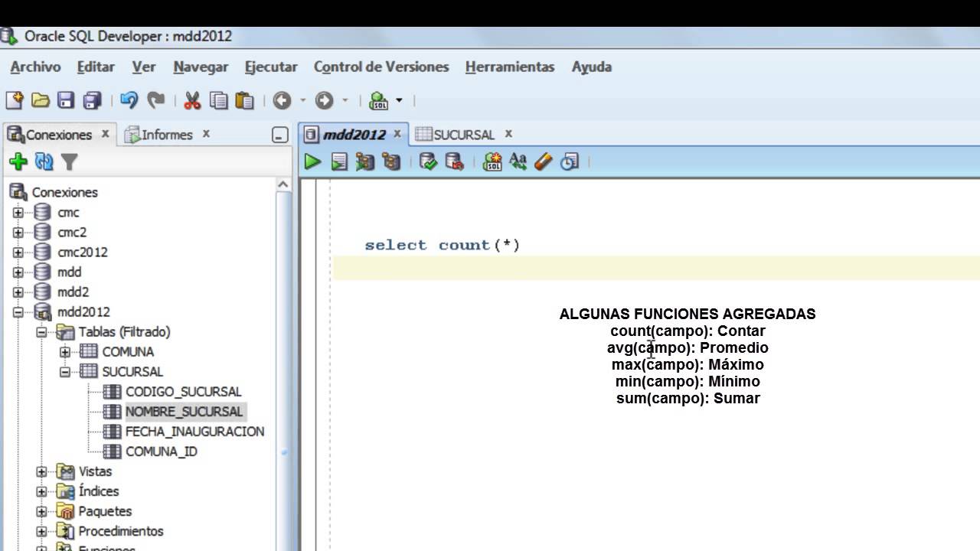Run script icon in worksheet toolbar
This screenshot has width=980, height=551.
click(339, 161)
